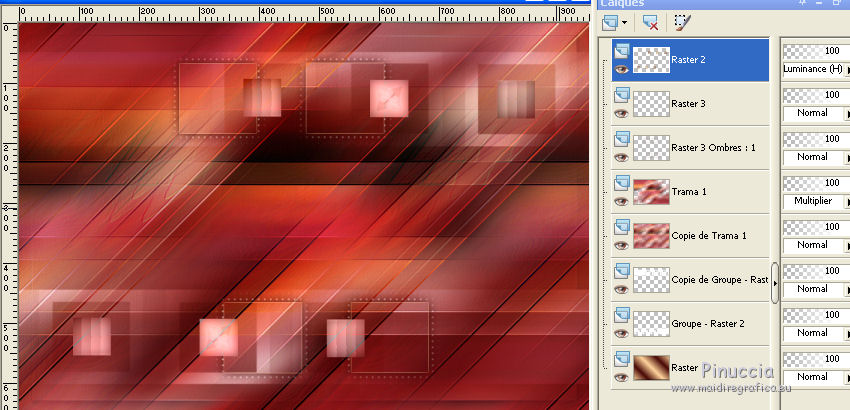Image resolution: width=850 pixels, height=410 pixels.
Task: Open the Normal blend mode dropdown of Raster 3
Action: 816,113
